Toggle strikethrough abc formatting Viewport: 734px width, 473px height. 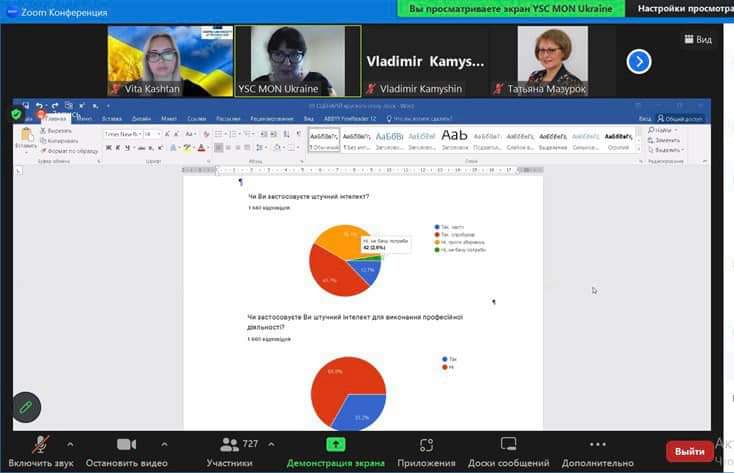(141, 148)
